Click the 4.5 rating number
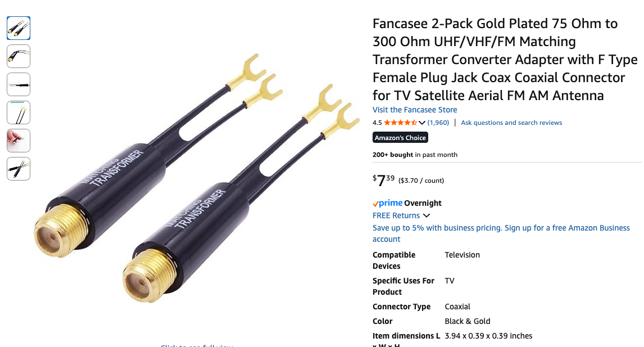 click(377, 123)
